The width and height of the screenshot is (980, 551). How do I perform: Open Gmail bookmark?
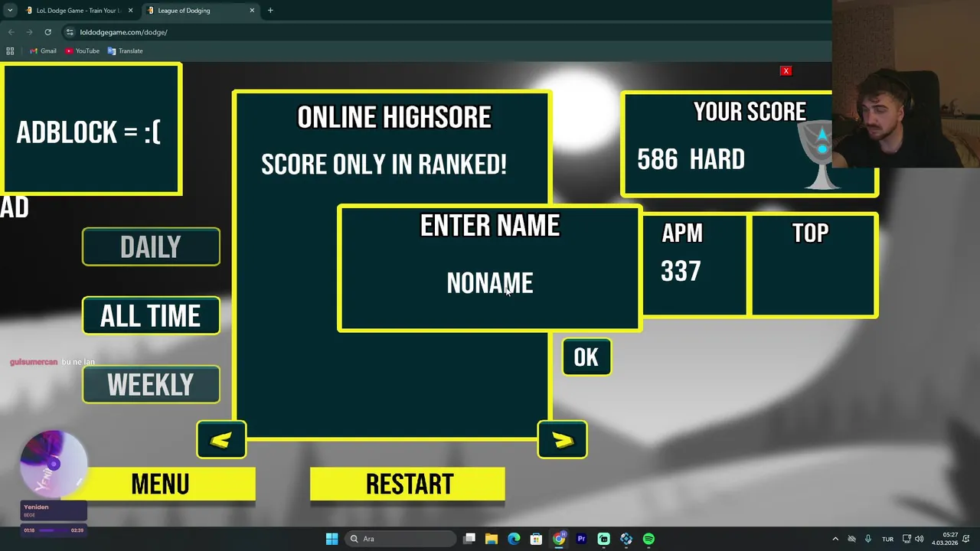[x=43, y=51]
